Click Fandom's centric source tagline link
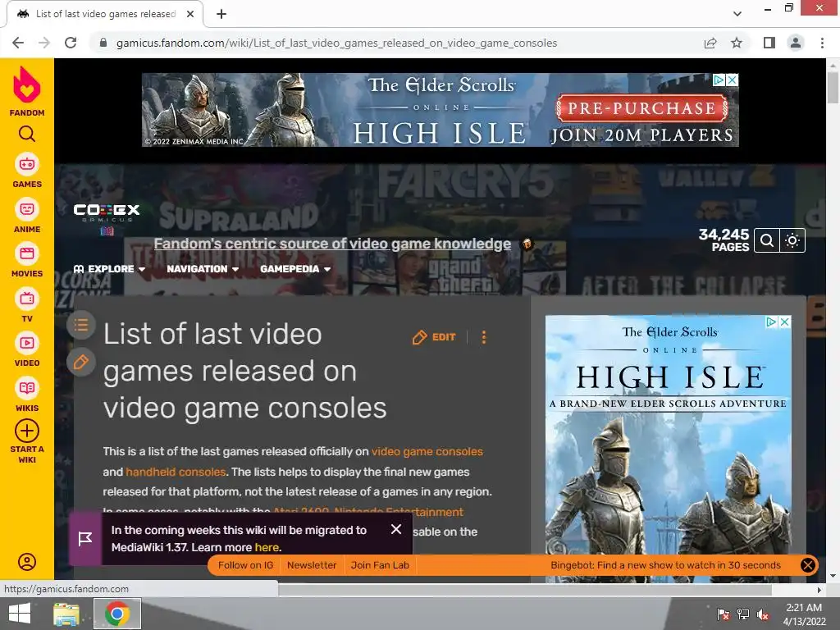 pos(332,244)
